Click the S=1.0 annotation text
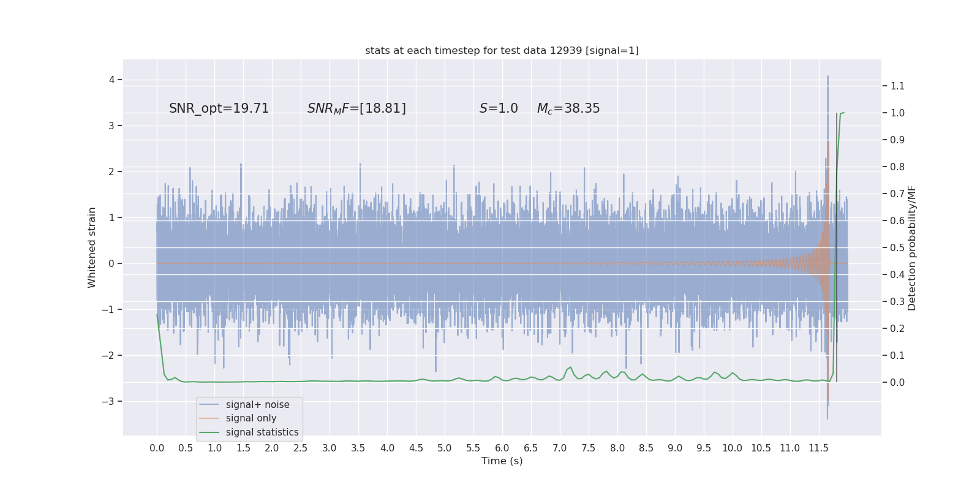Viewport: 980px width, 490px height. pos(499,108)
